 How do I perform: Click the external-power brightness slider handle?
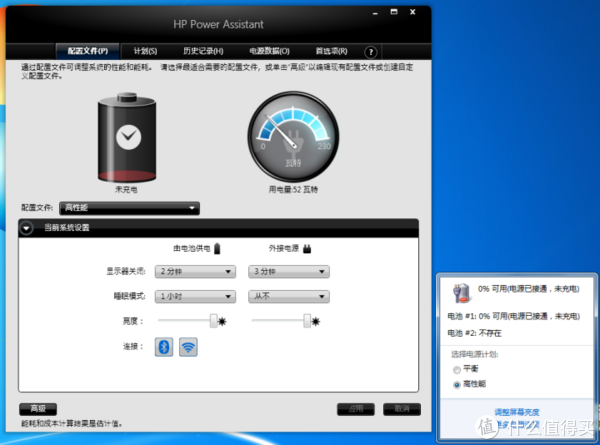point(307,321)
